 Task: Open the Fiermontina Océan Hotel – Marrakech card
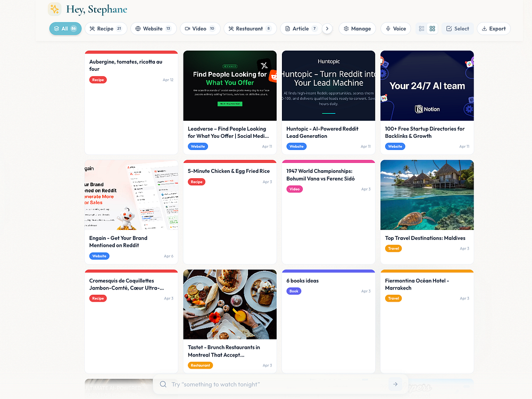(427, 322)
